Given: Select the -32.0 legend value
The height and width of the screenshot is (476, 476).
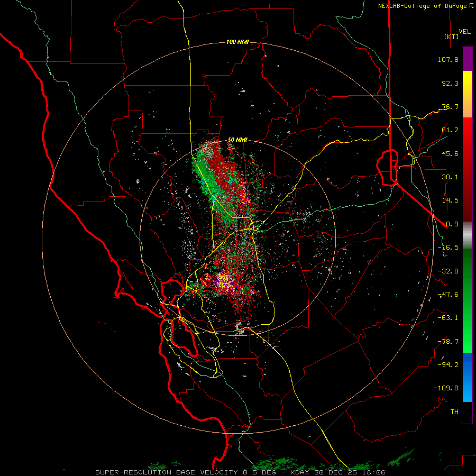Looking at the screenshot, I should click(x=448, y=271).
